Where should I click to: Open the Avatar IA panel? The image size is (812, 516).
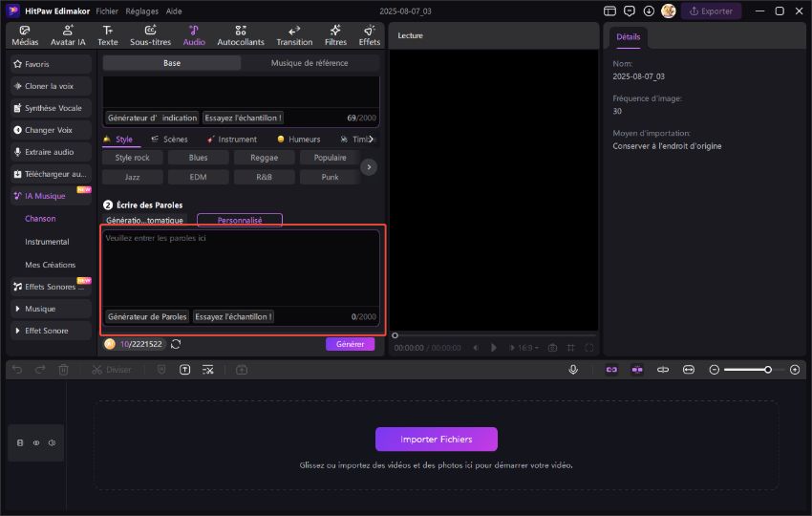tap(68, 35)
